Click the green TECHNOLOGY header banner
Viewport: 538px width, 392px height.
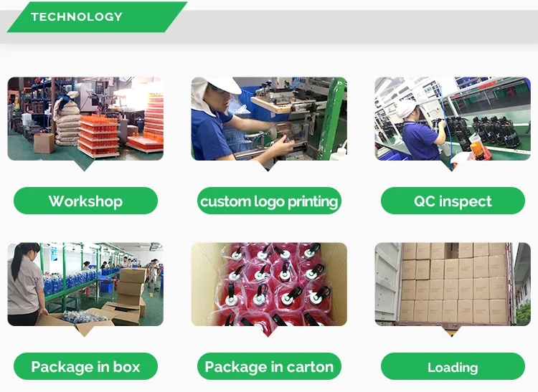[97, 17]
